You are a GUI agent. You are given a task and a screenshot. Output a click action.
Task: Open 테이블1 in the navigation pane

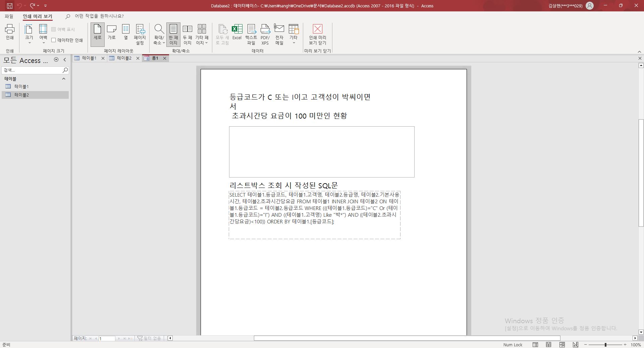pos(21,86)
